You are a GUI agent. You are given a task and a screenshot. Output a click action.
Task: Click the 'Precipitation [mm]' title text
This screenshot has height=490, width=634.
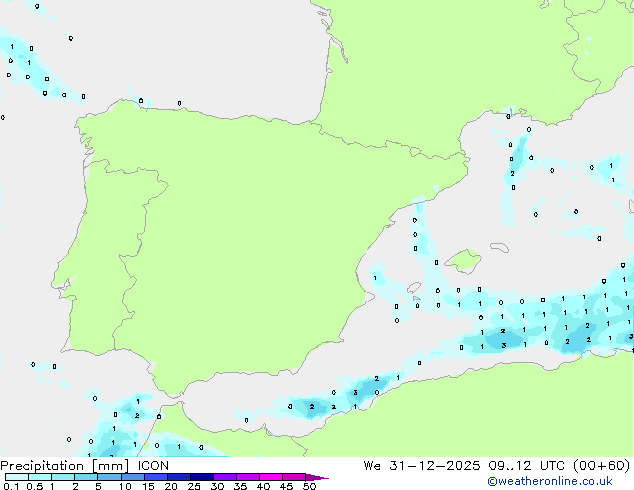click(65, 466)
